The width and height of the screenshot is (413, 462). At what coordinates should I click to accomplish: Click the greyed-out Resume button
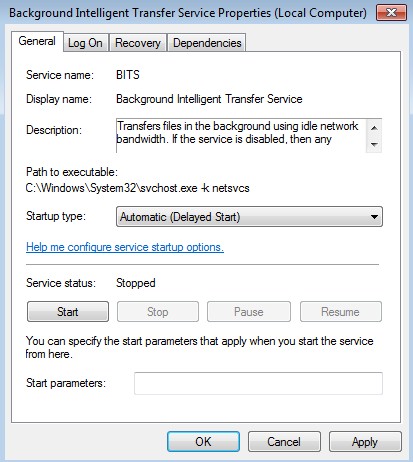pos(340,312)
